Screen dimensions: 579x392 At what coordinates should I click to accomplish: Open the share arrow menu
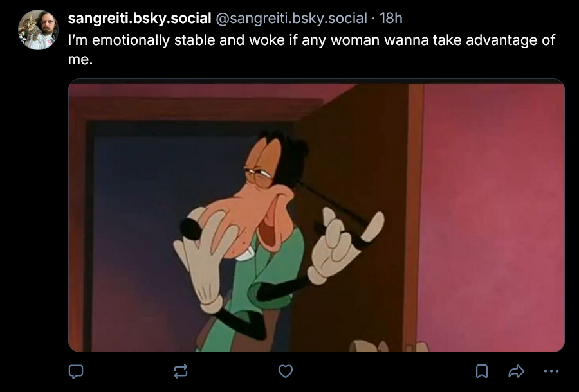[x=516, y=371]
